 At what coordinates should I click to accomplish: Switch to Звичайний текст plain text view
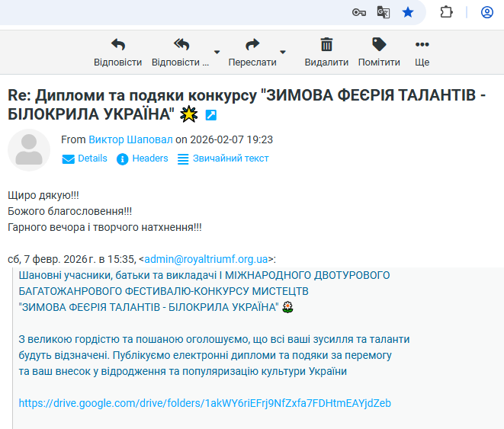pos(223,158)
